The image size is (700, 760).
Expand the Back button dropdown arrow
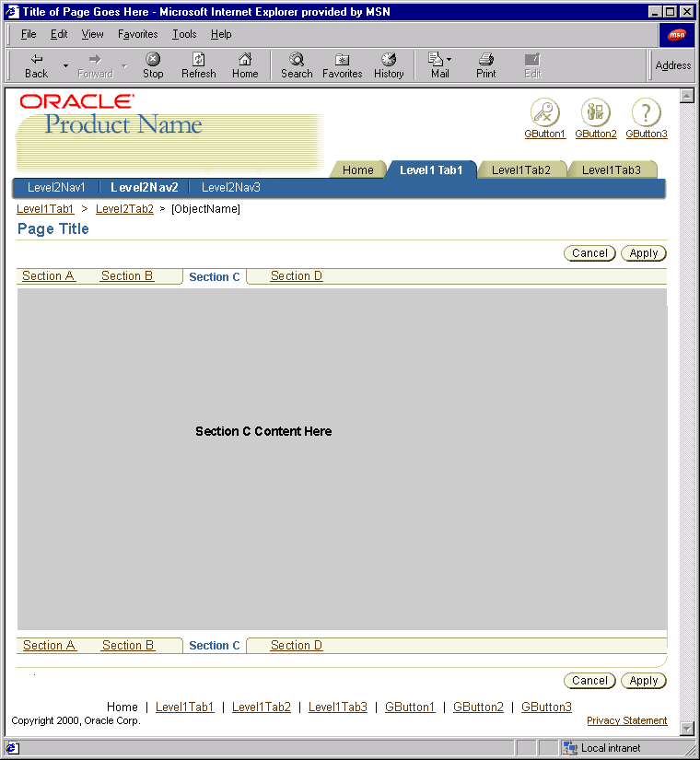pyautogui.click(x=65, y=66)
